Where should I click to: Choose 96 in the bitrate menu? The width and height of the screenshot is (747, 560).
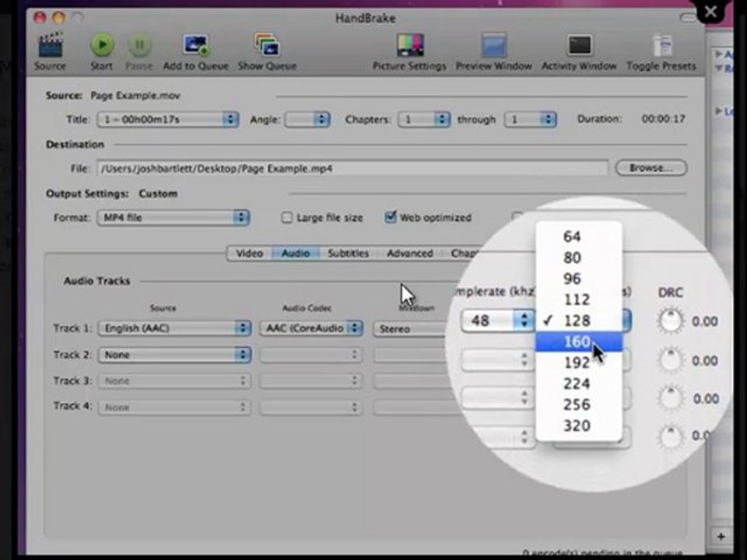[579, 278]
